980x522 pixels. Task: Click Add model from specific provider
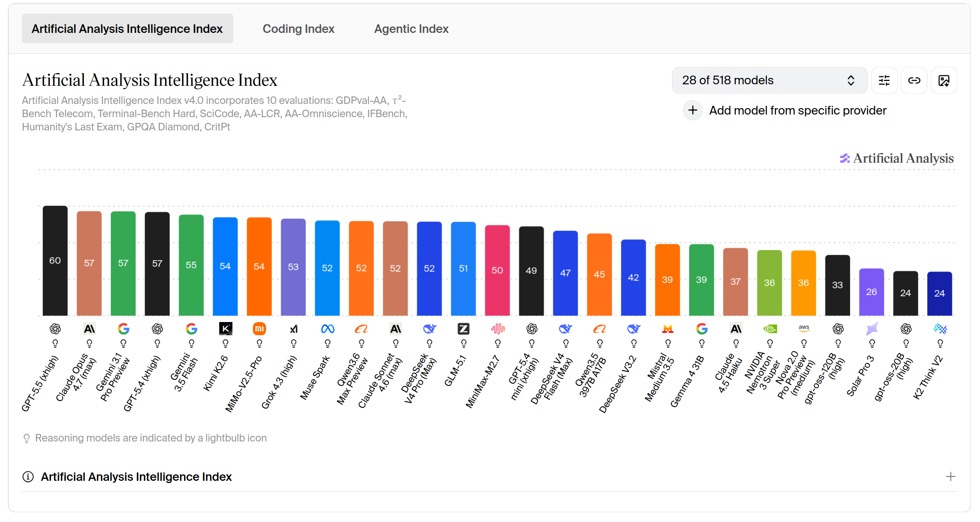click(797, 110)
